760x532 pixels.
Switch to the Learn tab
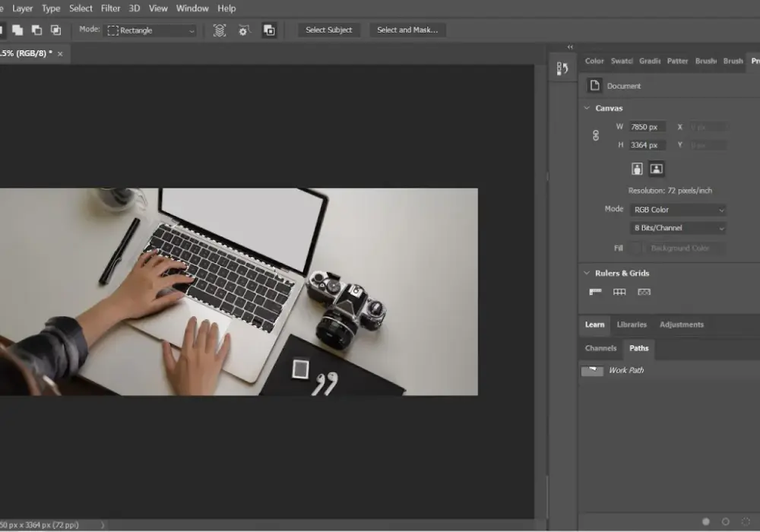click(x=595, y=325)
